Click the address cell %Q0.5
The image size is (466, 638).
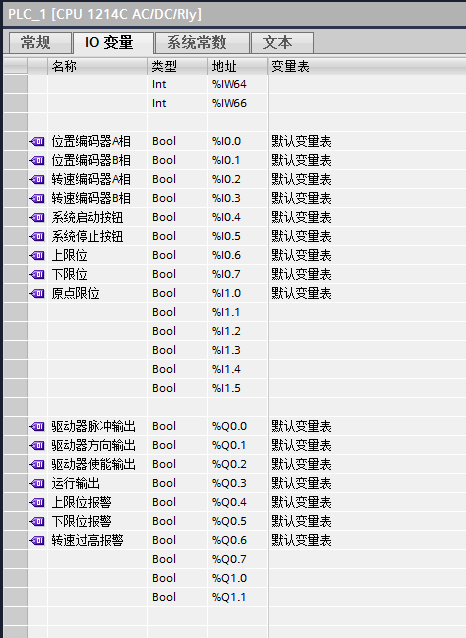pos(237,521)
